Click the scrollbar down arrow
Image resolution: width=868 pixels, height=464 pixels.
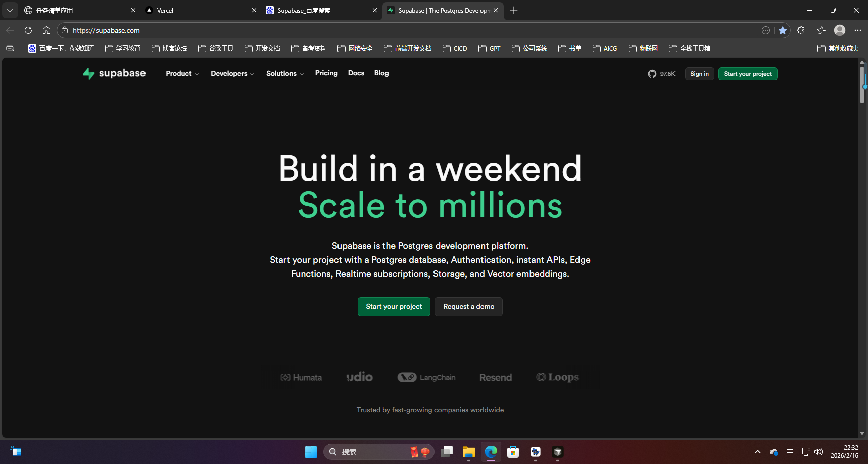[862, 433]
